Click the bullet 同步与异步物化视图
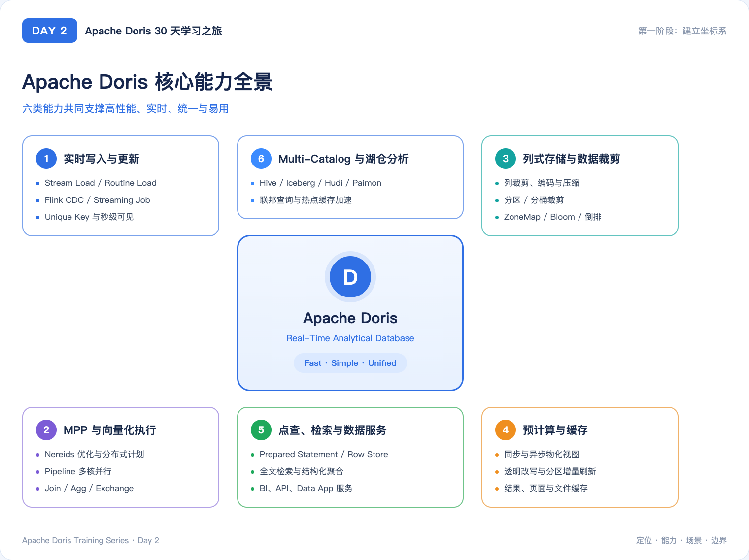The height and width of the screenshot is (560, 749). click(x=542, y=454)
